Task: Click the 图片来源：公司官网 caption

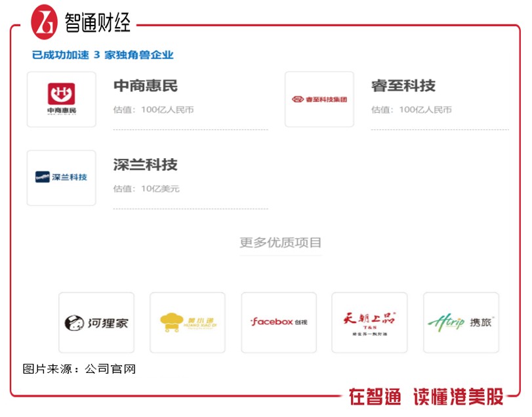Action: click(79, 369)
